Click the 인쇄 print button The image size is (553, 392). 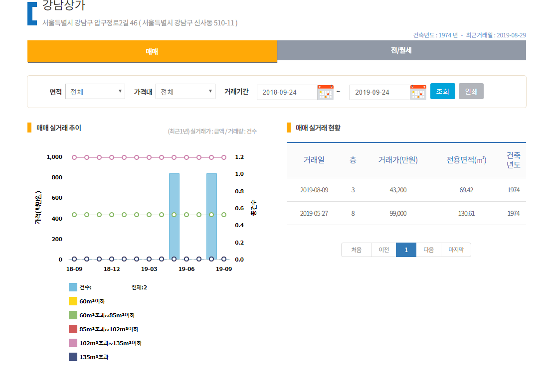coord(471,91)
